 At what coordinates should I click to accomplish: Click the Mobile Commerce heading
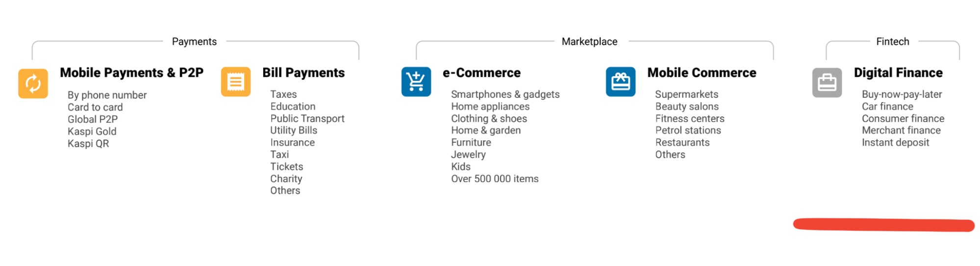tap(702, 73)
